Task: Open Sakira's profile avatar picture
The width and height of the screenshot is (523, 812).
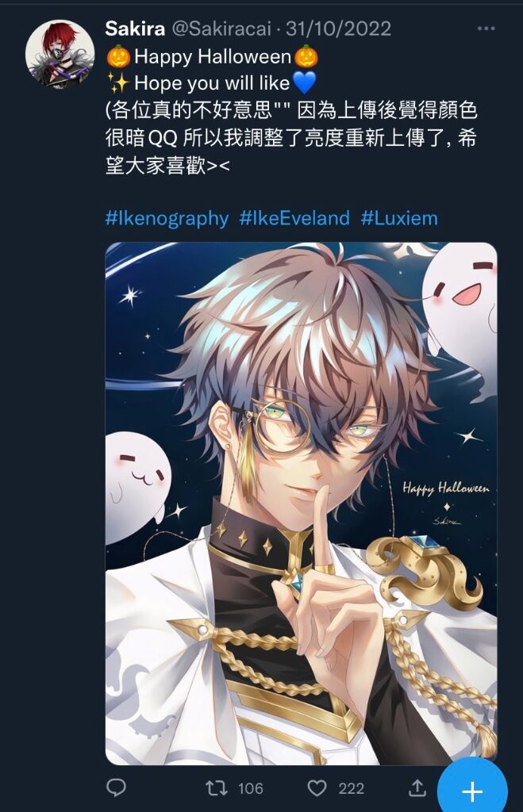Action: pyautogui.click(x=60, y=54)
